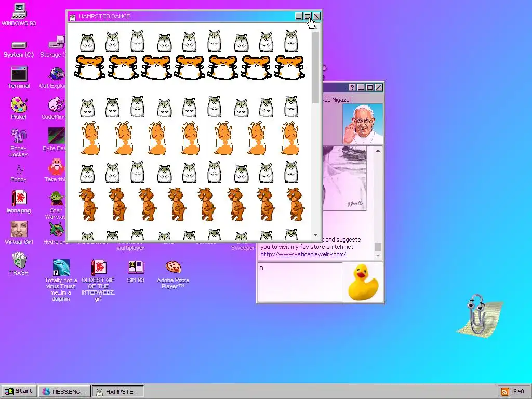Open the vaticanjewelry.com link
532x399 pixels.
coord(303,254)
